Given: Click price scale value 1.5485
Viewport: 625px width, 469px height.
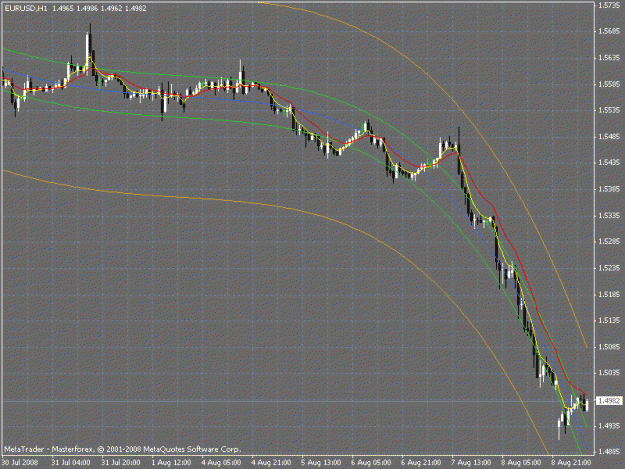Looking at the screenshot, I should pyautogui.click(x=609, y=137).
